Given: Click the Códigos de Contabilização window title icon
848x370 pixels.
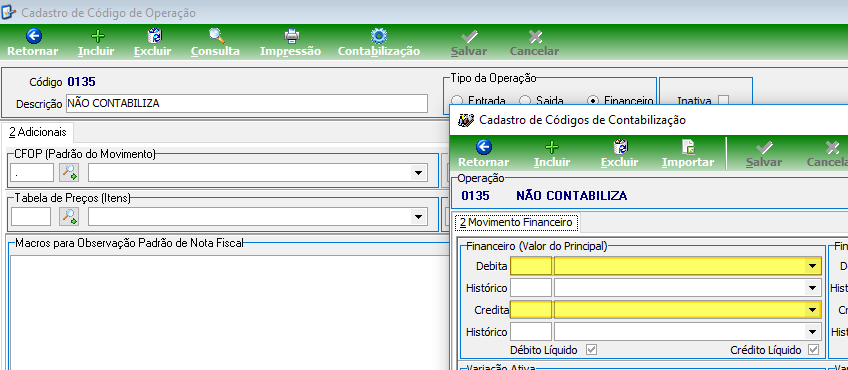Looking at the screenshot, I should (x=466, y=120).
